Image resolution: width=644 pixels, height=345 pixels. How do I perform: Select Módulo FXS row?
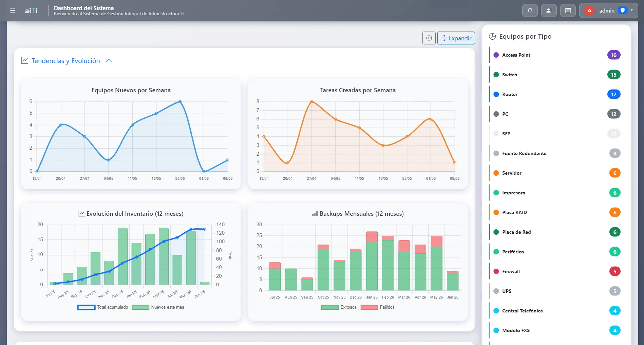pos(556,330)
